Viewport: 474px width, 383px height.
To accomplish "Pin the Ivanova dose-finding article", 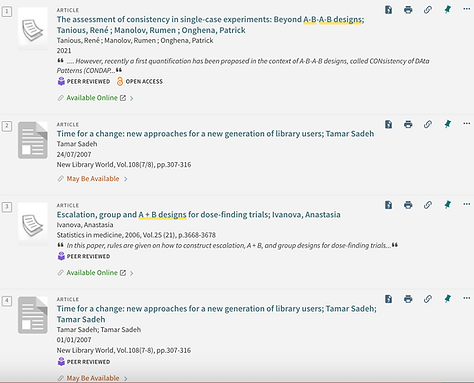I will tap(448, 205).
